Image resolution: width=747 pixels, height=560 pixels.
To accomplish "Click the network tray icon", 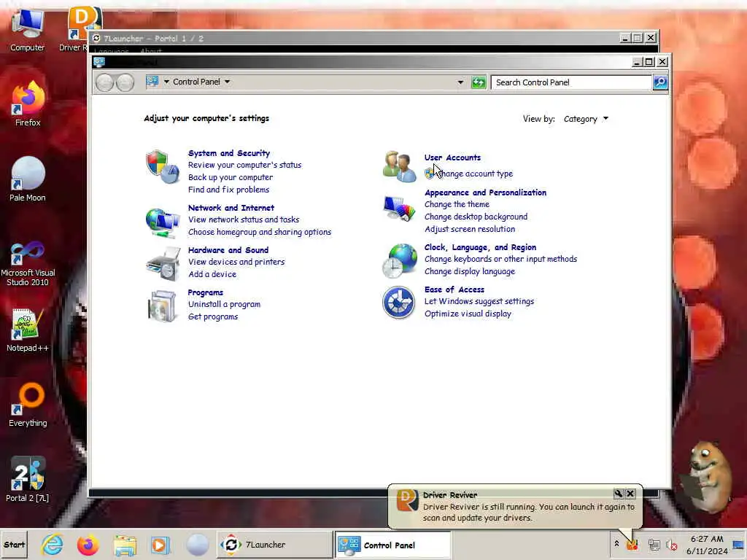I will tap(654, 545).
